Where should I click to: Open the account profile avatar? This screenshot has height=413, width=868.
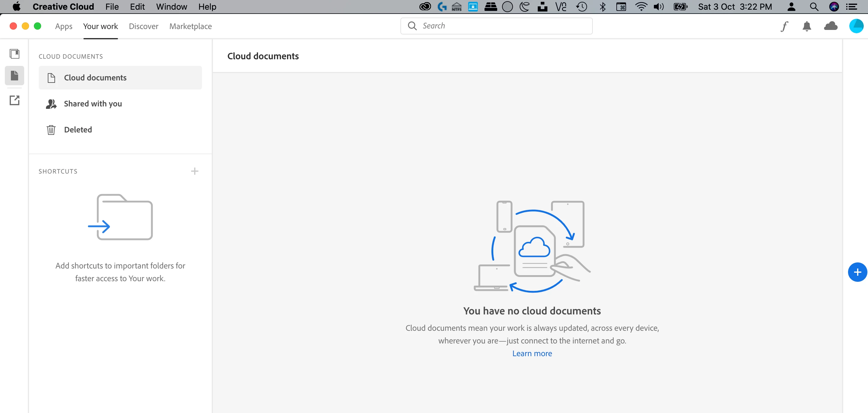856,26
